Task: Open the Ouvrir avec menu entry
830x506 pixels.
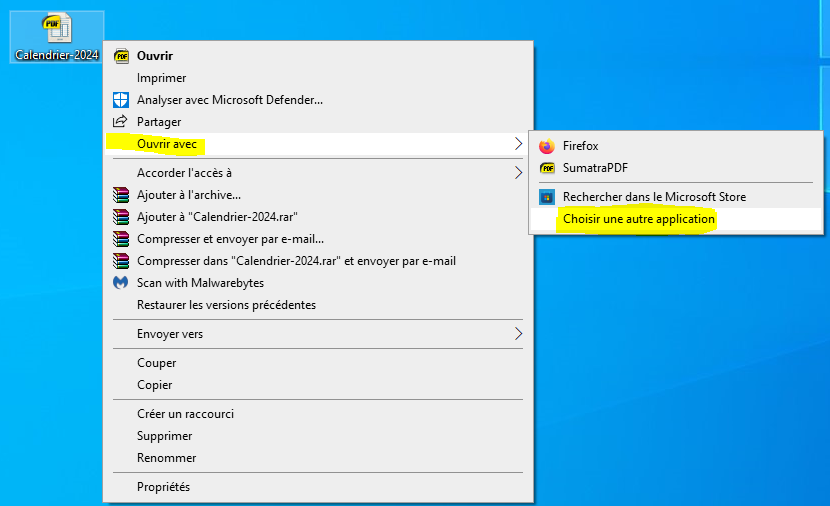Action: tap(318, 143)
